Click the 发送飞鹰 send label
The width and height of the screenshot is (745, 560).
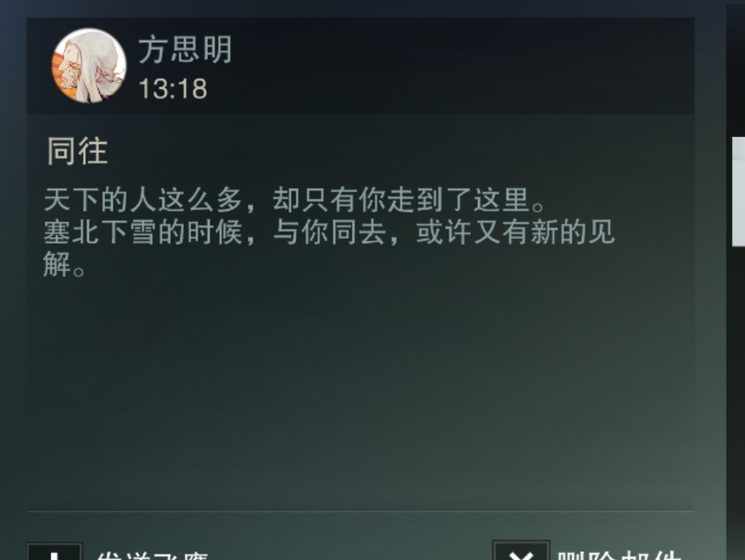152,556
